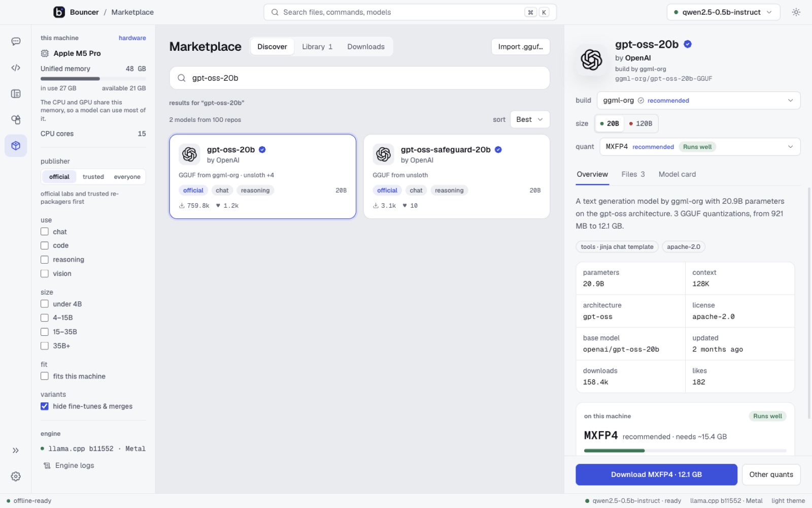Expand the sidebar with double-chevron icon

pos(16,450)
